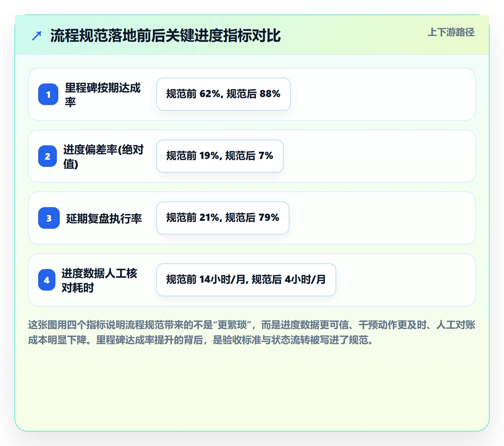
Task: Click number badge 1 for 里程碑按期达成率
Action: (48, 94)
